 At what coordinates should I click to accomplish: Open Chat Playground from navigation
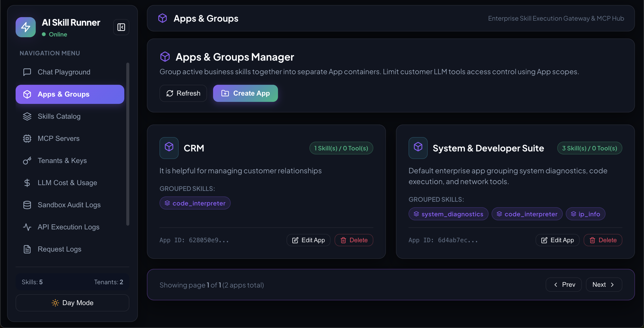[x=70, y=72]
